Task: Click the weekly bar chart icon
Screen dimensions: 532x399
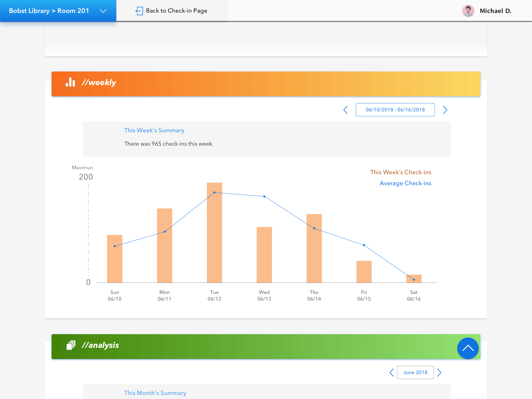Action: tap(70, 82)
